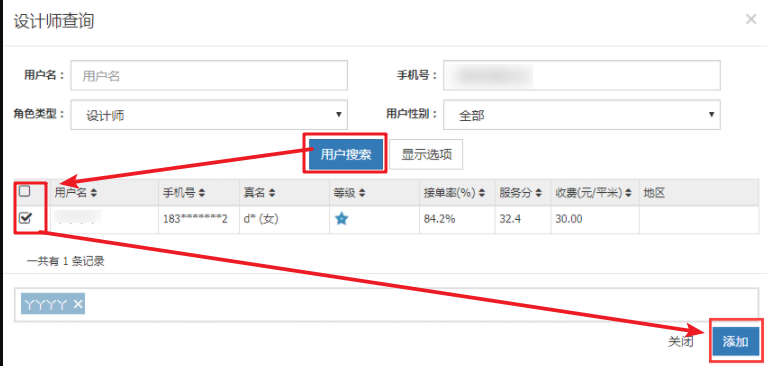Focus the 用户名 input field
This screenshot has width=767, height=366.
point(209,75)
